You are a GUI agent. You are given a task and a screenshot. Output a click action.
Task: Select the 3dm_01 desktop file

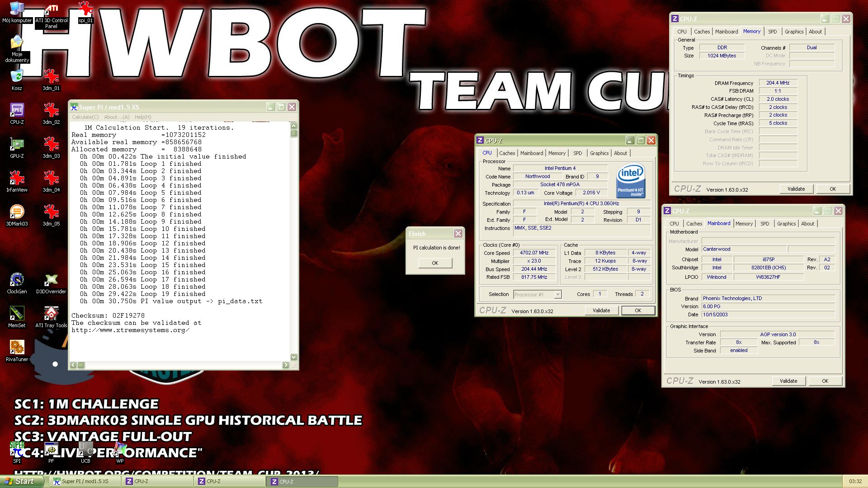click(51, 80)
